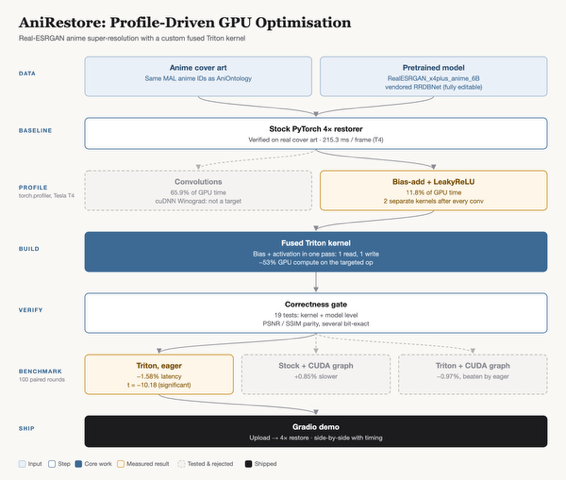Viewport: 566px width, 480px height.
Task: Click '–53% GPU compute on the targeted op' text
Action: [x=316, y=262]
